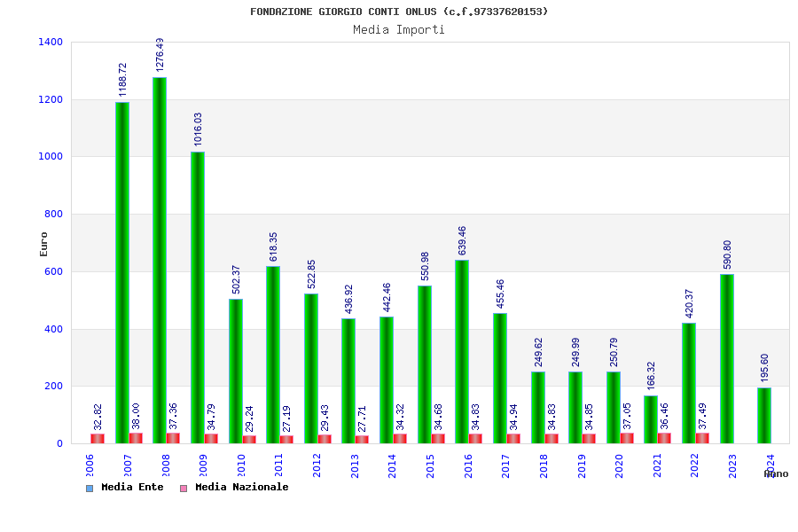Click the green bar labeled 1016.03
The width and height of the screenshot is (798, 532).
(198, 297)
